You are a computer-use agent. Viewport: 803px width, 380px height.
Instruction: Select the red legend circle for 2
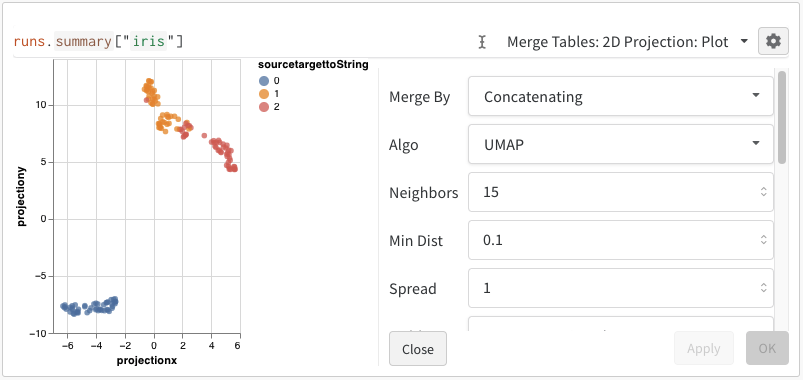click(x=264, y=107)
